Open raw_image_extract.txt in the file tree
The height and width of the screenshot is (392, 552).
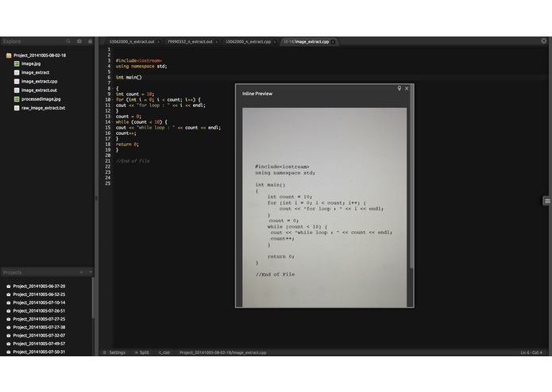pos(44,108)
